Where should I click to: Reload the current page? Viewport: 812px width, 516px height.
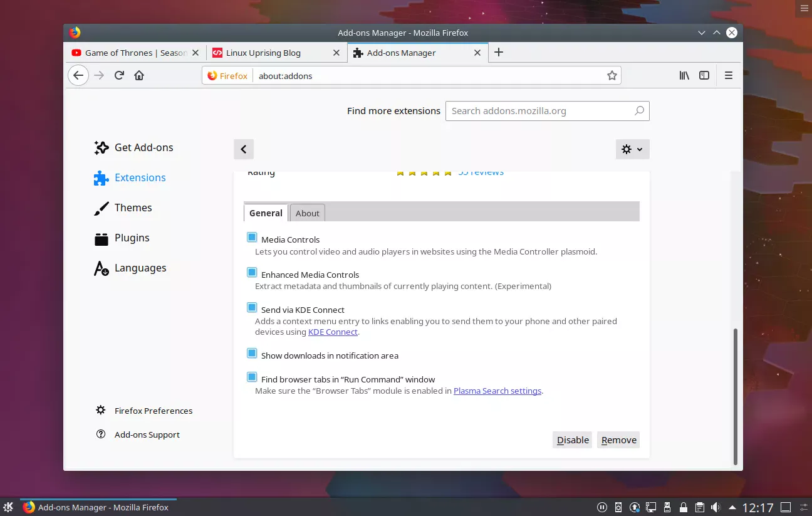(119, 75)
